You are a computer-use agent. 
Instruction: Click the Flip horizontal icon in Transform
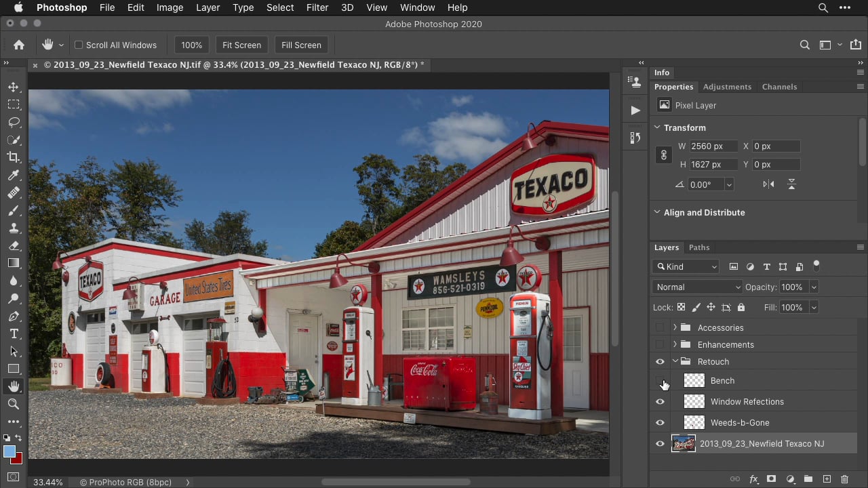click(768, 184)
